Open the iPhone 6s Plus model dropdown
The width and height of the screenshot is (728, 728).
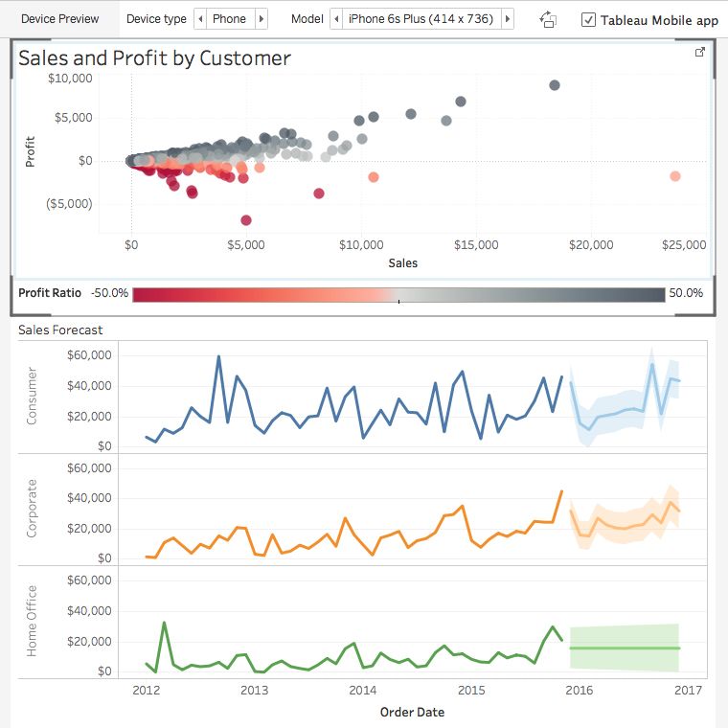(421, 19)
